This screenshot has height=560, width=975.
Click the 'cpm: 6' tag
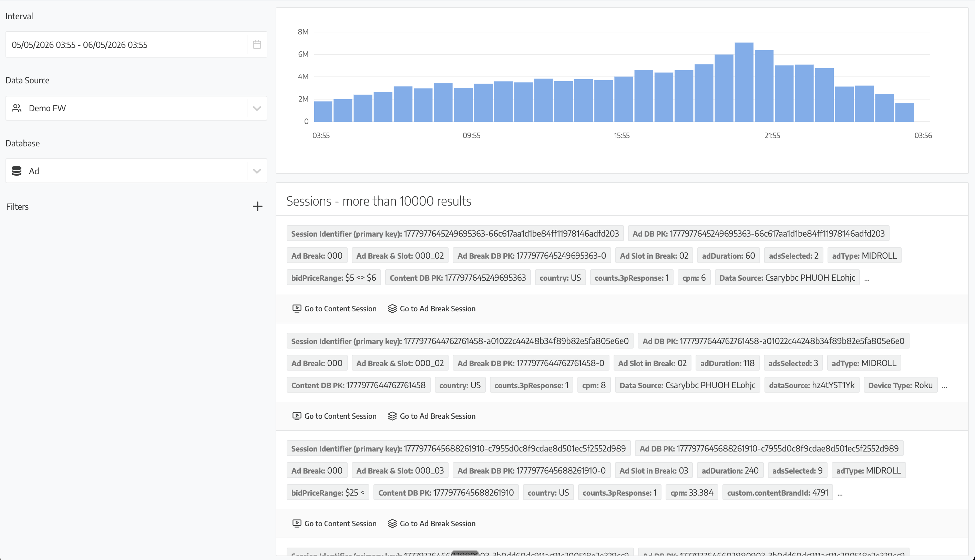[x=694, y=278]
